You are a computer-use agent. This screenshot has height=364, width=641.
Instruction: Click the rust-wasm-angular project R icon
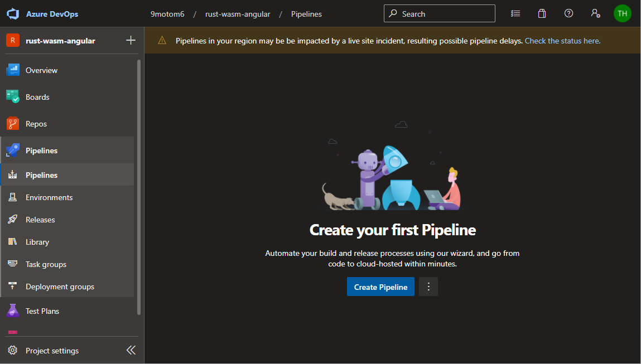pyautogui.click(x=13, y=41)
